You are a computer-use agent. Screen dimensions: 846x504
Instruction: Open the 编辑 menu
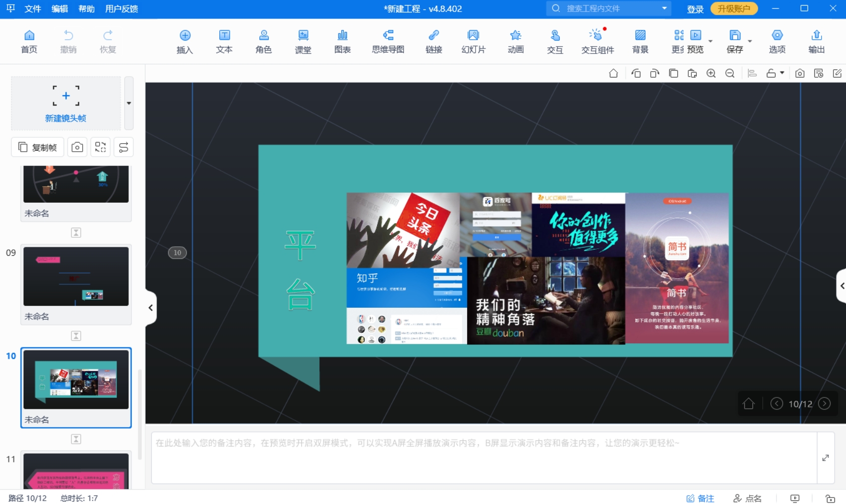click(60, 9)
